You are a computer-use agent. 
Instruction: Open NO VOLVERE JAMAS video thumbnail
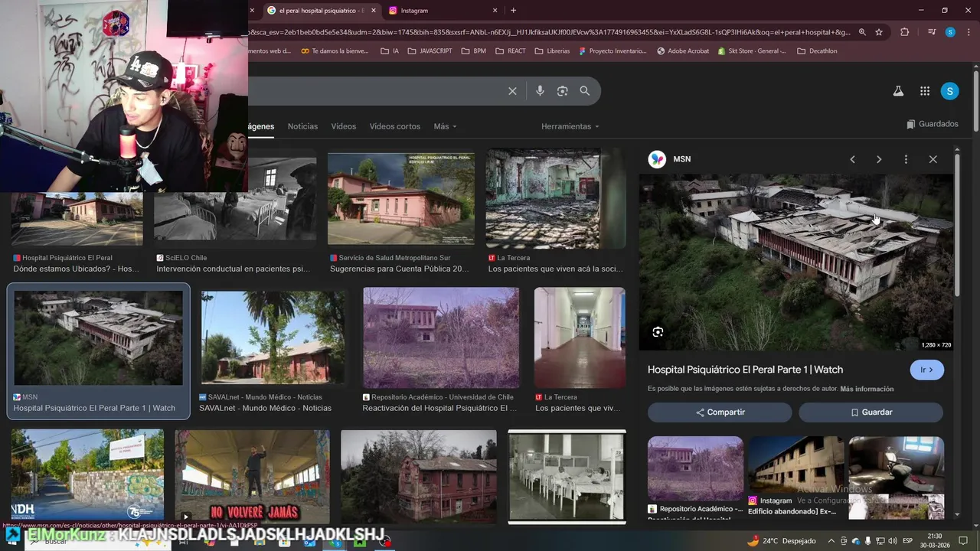(x=252, y=477)
